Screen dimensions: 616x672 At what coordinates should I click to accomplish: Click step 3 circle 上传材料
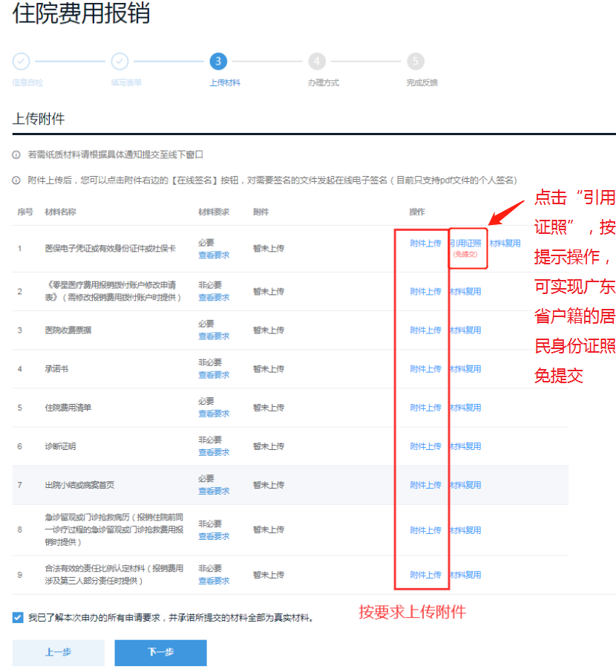coord(218,62)
